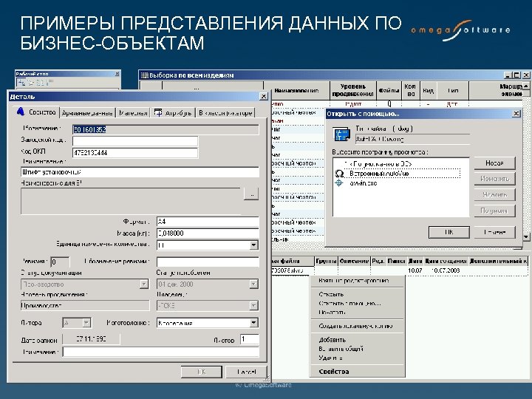Expand the Владелец dropdown

pos(253,306)
